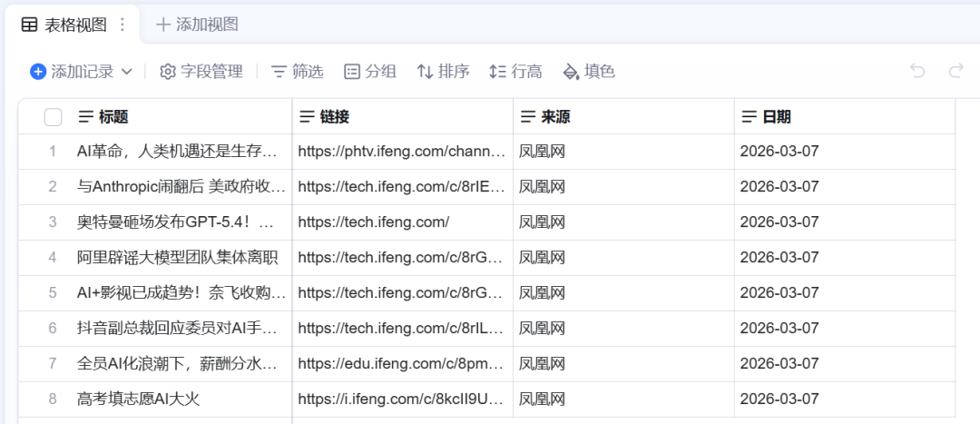Select title cell AI+影视已成趋势！奈飞收购

181,292
